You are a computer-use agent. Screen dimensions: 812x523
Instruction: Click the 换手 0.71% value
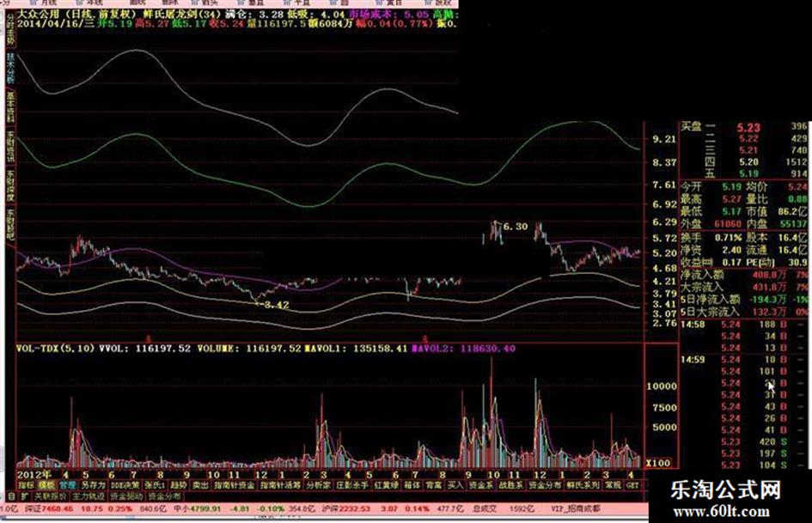(730, 238)
